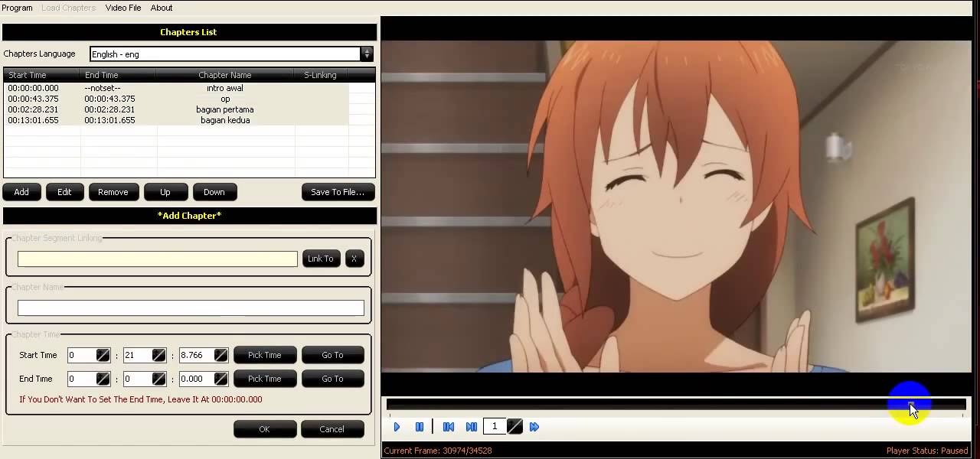The image size is (980, 459).
Task: Click the End Time seconds field 0.000
Action: pos(196,379)
